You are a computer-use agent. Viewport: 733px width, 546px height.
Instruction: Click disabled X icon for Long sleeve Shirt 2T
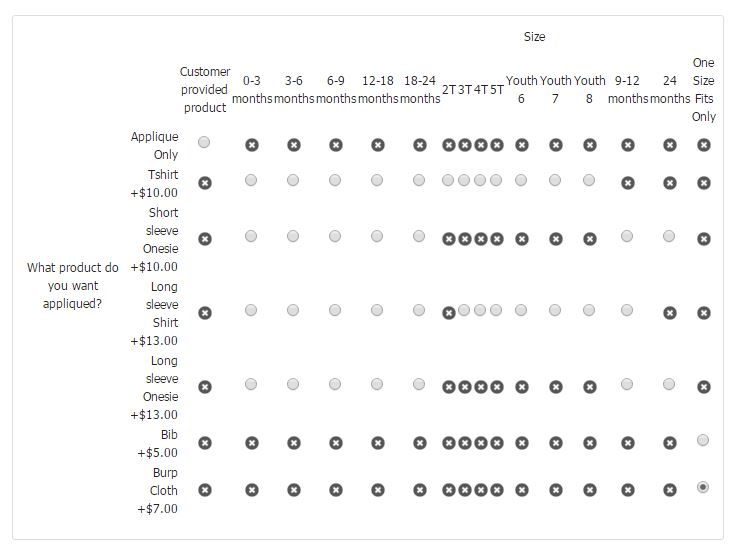[x=449, y=313]
